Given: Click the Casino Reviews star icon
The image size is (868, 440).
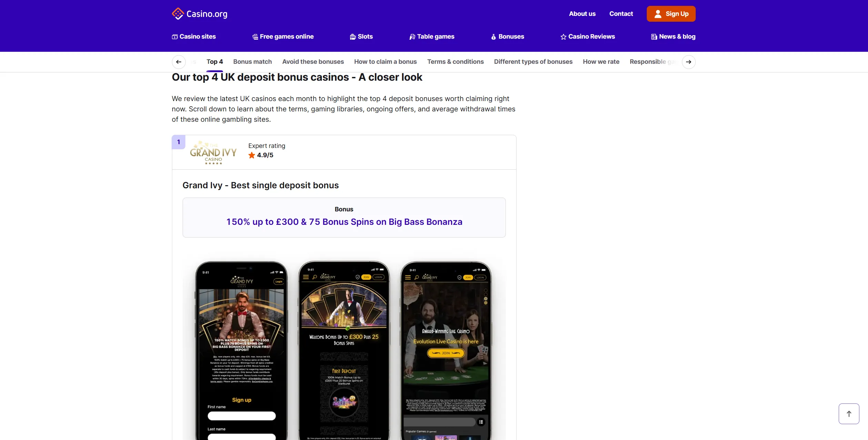Looking at the screenshot, I should click(563, 37).
